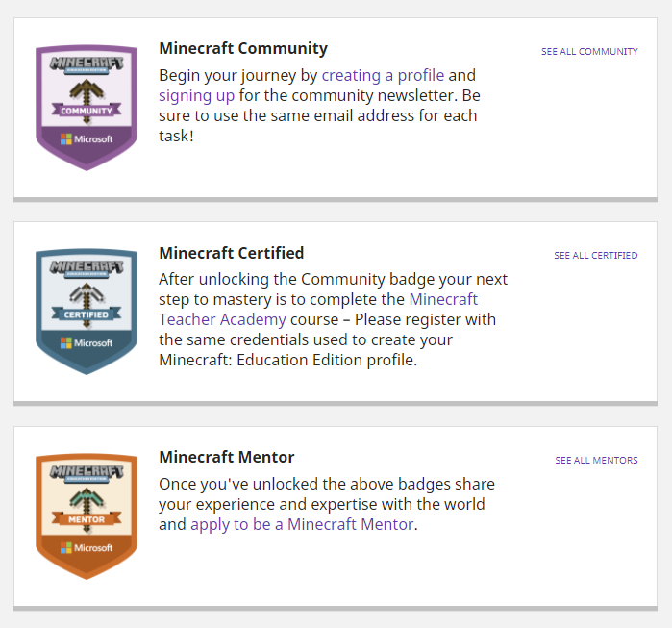Click the Microsoft logo on the Community badge
Image resolution: width=672 pixels, height=628 pixels.
pyautogui.click(x=87, y=138)
